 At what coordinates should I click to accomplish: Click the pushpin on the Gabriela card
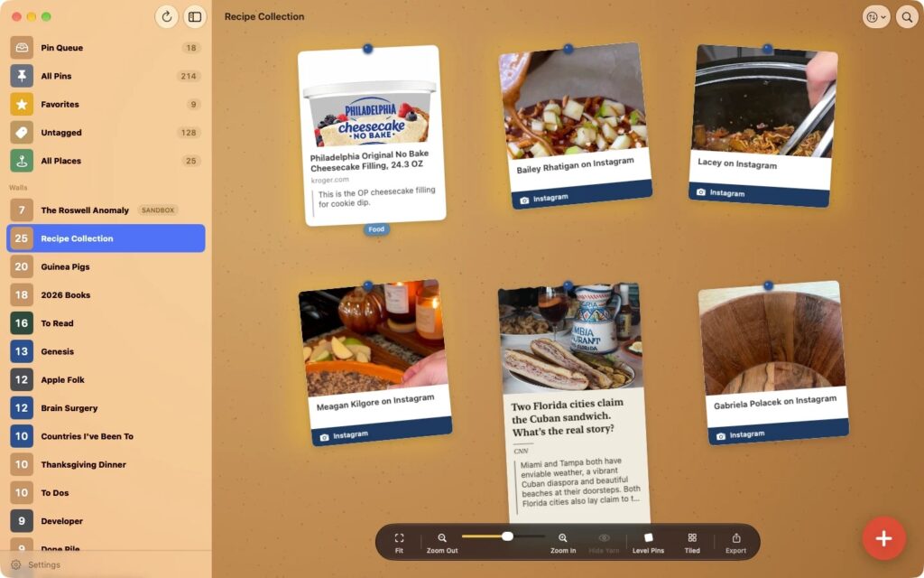769,285
